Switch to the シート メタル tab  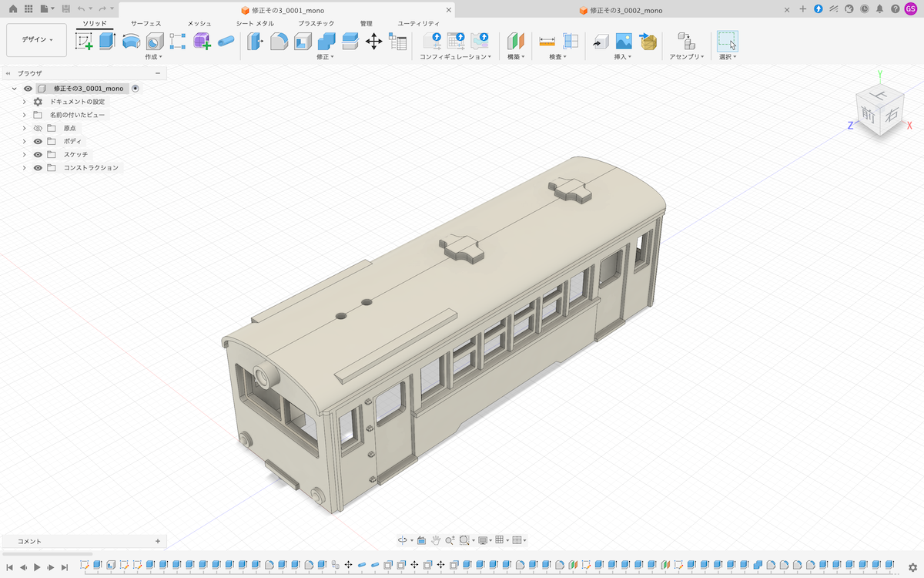(x=255, y=24)
